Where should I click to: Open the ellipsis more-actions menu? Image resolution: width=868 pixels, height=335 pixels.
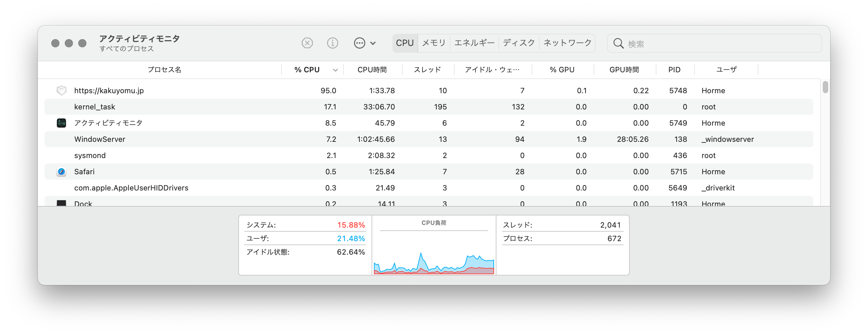(x=364, y=43)
